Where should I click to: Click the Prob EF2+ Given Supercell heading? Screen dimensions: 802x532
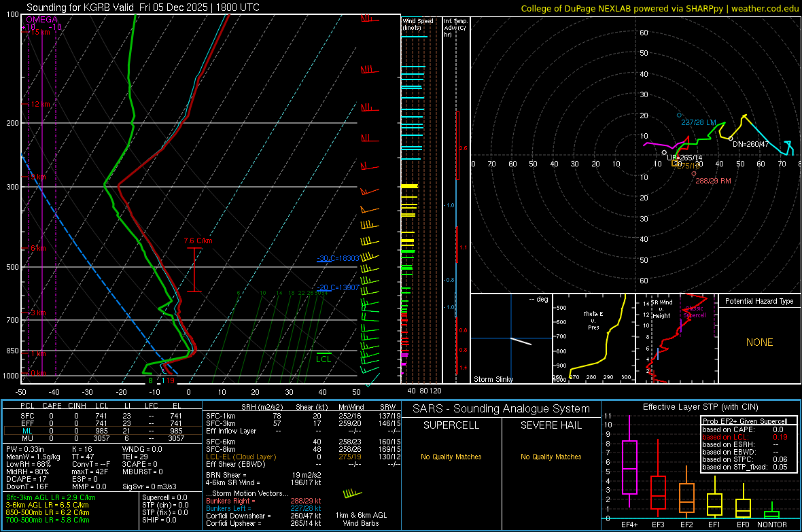[745, 421]
